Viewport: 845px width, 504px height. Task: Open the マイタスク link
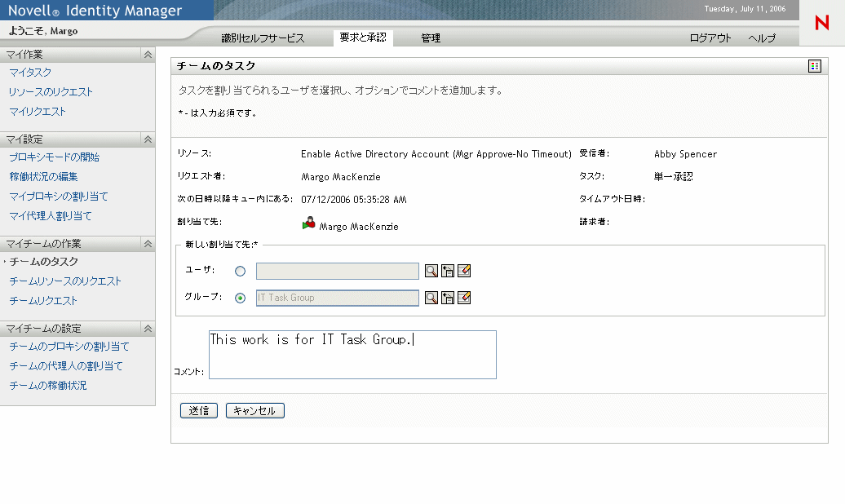click(x=30, y=73)
